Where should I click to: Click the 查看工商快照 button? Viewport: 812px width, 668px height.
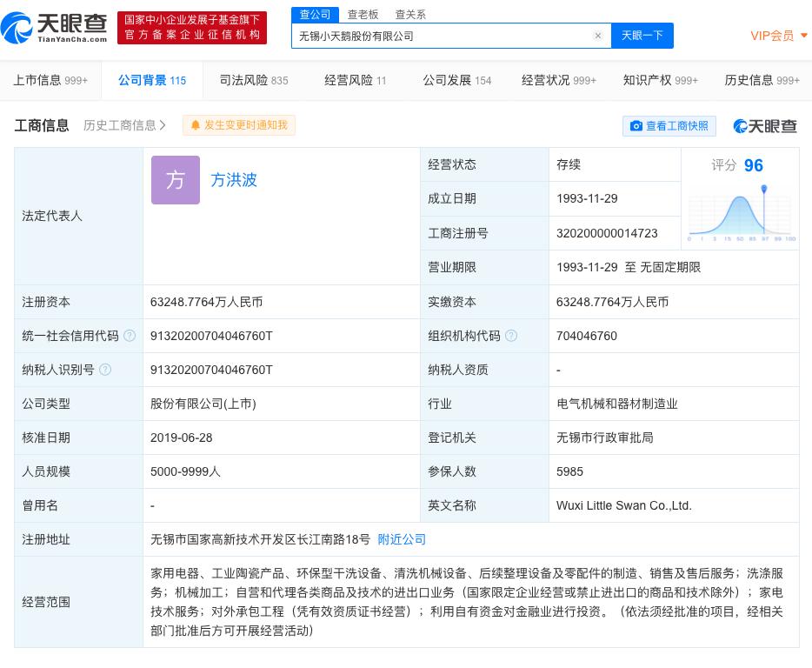pyautogui.click(x=669, y=126)
